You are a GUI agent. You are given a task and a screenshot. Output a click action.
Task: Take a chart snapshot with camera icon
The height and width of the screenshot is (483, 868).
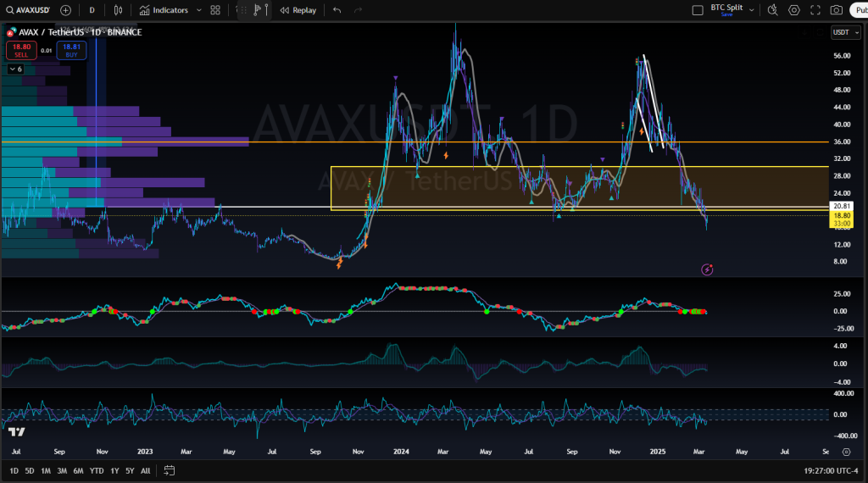(837, 10)
